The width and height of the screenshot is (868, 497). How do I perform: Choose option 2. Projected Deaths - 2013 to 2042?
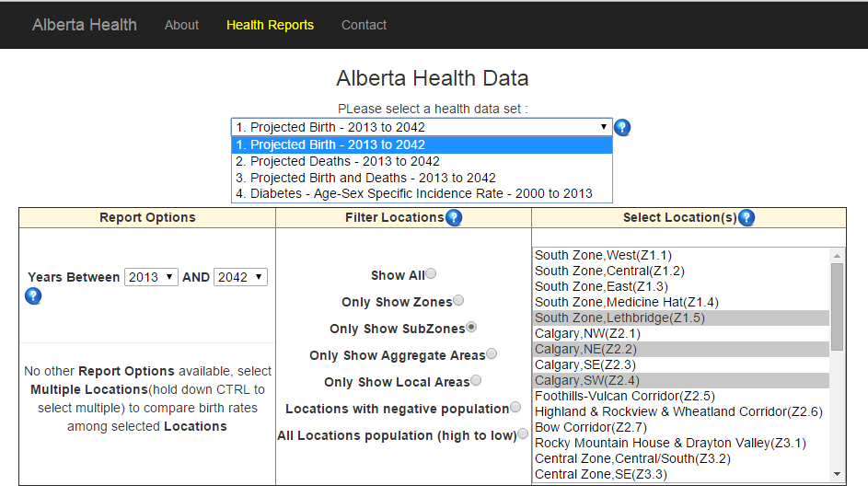[x=422, y=162]
